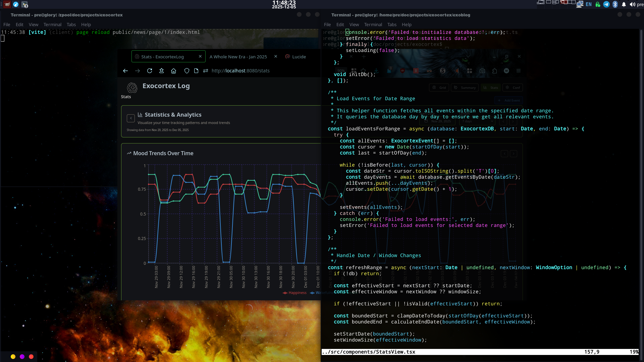Open Tabs menu in left terminal
Image resolution: width=644 pixels, height=362 pixels.
click(x=71, y=24)
